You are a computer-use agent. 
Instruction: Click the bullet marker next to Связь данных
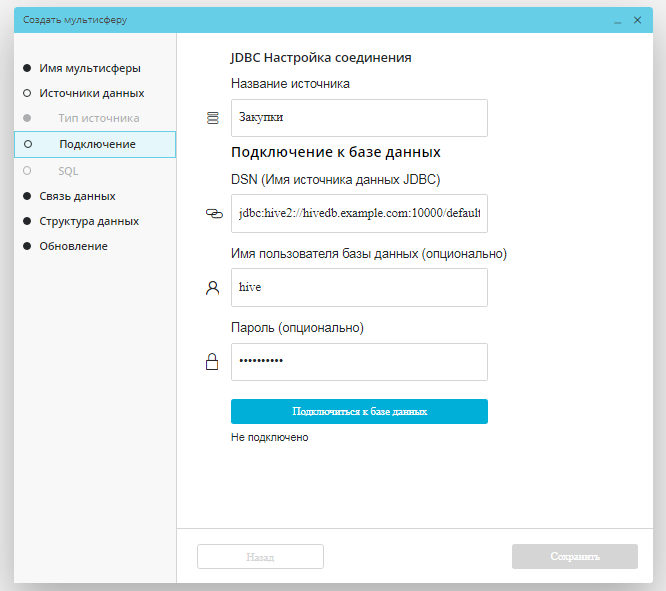[x=26, y=196]
